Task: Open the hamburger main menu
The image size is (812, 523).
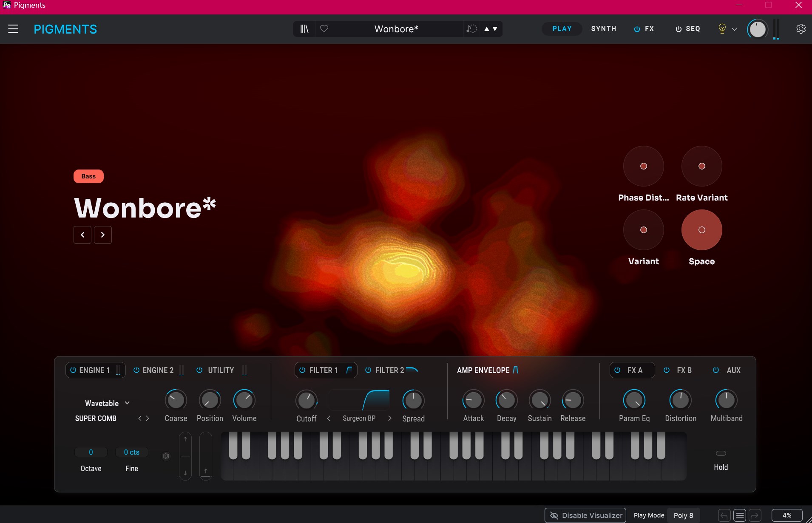Action: pyautogui.click(x=13, y=29)
